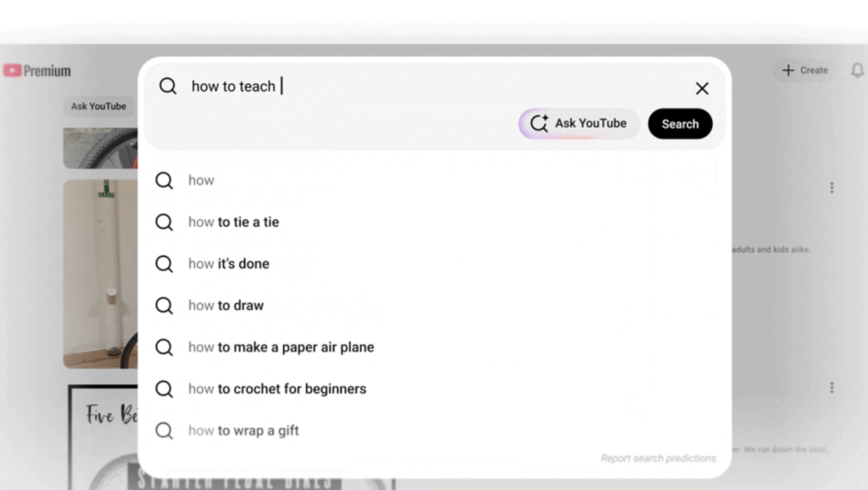
Task: Click the Report search predictions link
Action: (658, 459)
